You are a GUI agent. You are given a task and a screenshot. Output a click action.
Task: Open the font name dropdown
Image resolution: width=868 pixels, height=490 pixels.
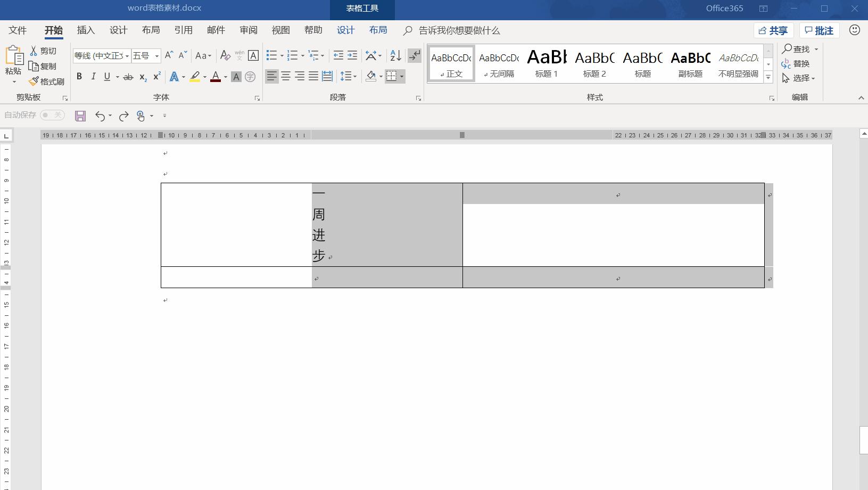pyautogui.click(x=127, y=56)
